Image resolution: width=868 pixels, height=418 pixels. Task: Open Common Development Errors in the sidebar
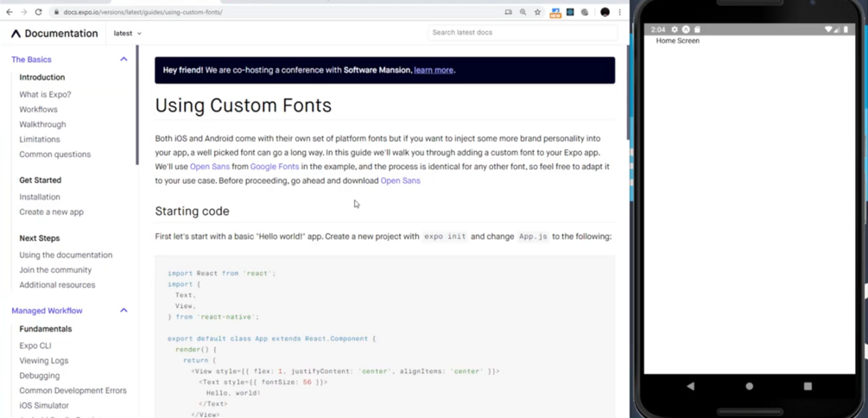73,391
